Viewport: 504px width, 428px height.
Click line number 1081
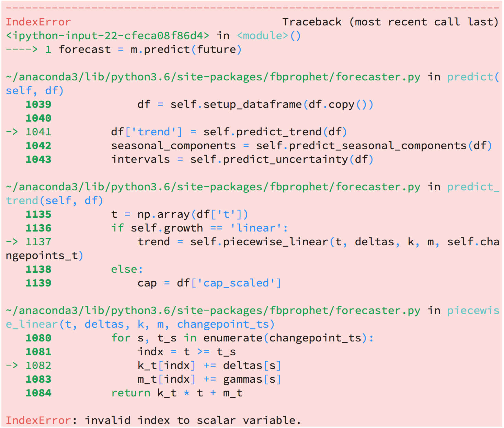(38, 352)
